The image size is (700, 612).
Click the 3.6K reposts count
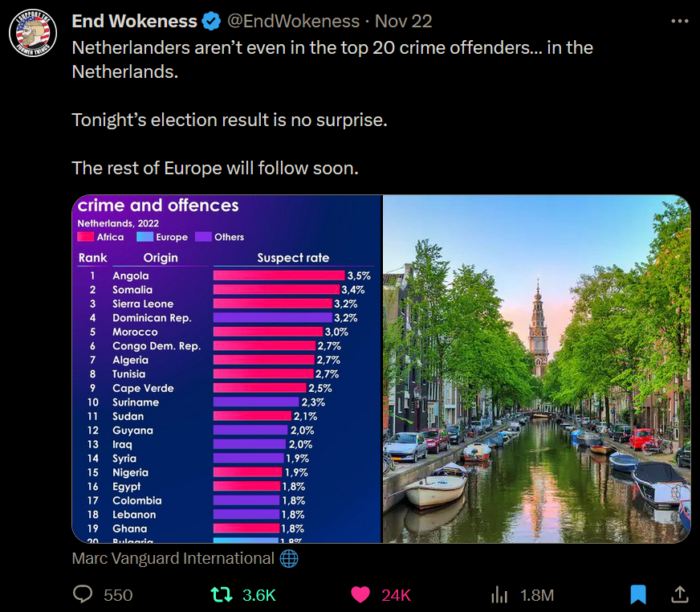(x=259, y=595)
